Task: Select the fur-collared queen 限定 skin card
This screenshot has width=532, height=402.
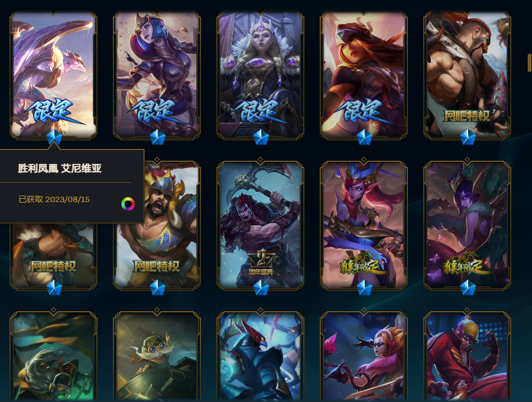Action: [x=261, y=75]
